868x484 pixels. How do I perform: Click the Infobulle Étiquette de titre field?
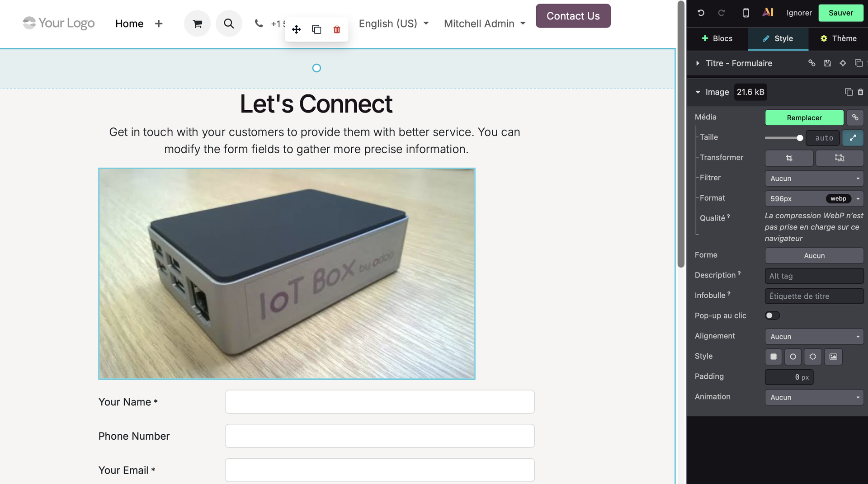pyautogui.click(x=814, y=296)
